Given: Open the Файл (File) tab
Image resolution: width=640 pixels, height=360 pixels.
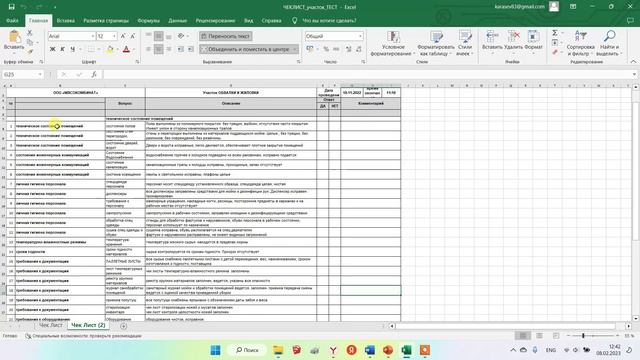Looking at the screenshot, I should coord(12,20).
